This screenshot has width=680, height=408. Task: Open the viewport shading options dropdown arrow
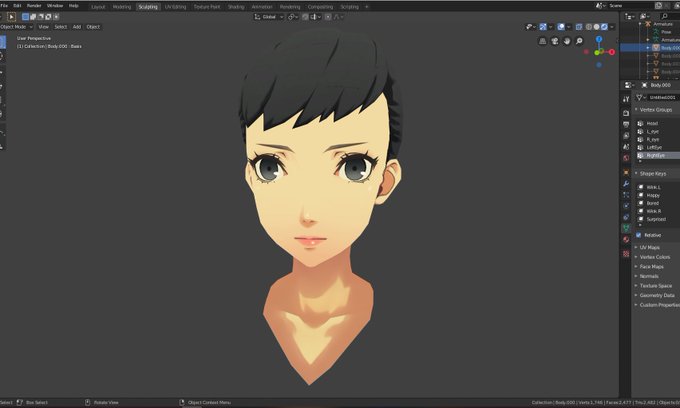(x=612, y=27)
